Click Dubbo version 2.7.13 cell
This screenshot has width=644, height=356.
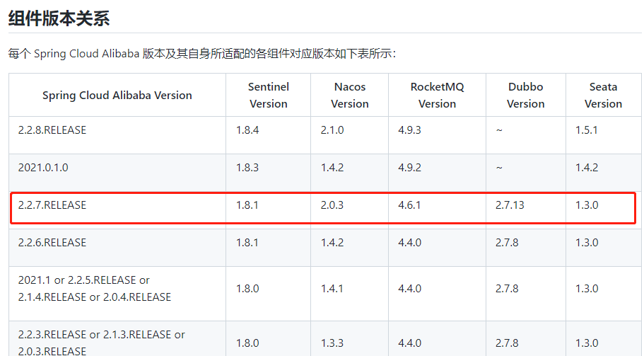510,205
